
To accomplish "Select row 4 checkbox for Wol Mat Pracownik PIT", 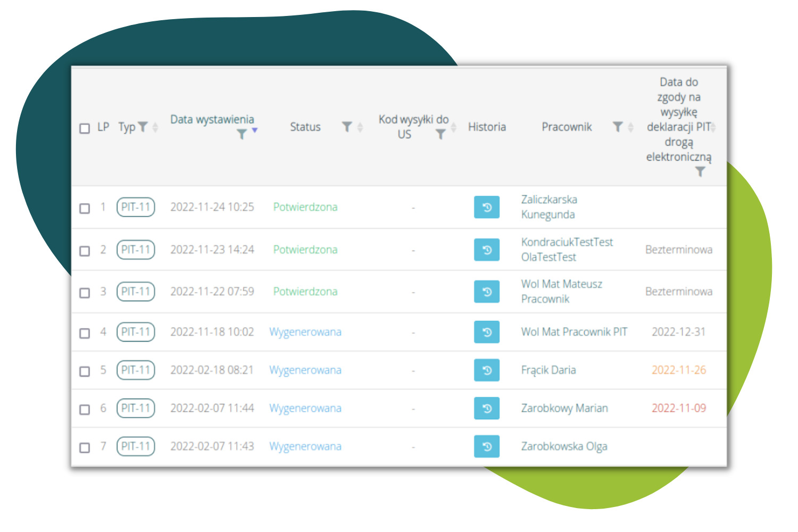I will (x=85, y=333).
